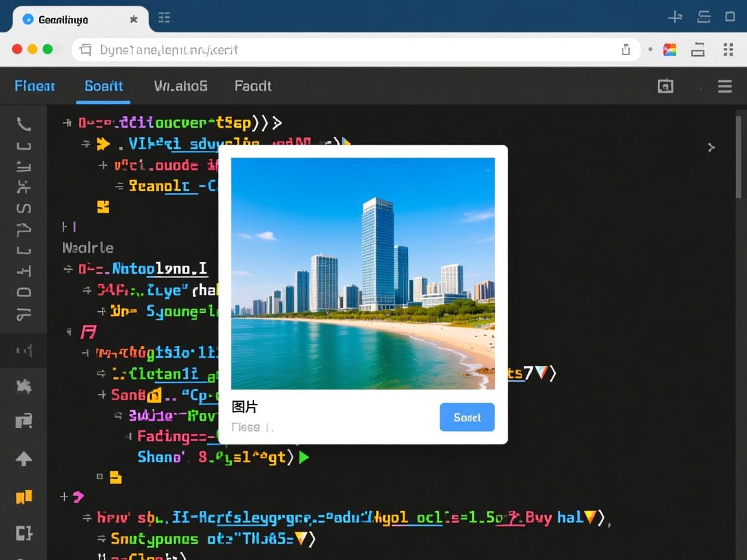
Task: Click the city beach image preview
Action: (362, 273)
